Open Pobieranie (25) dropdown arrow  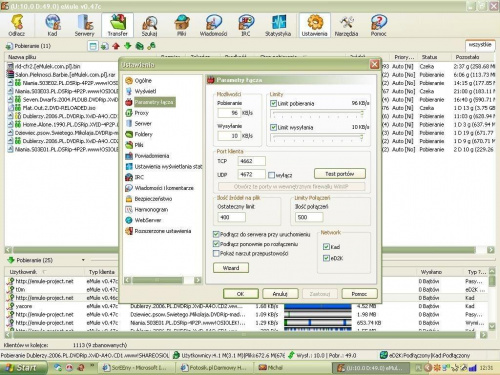pos(83,260)
